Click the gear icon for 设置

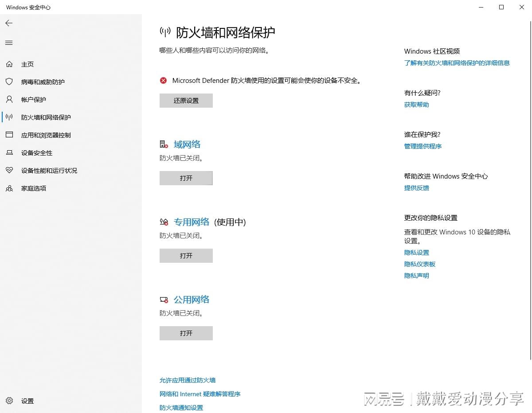pyautogui.click(x=9, y=401)
